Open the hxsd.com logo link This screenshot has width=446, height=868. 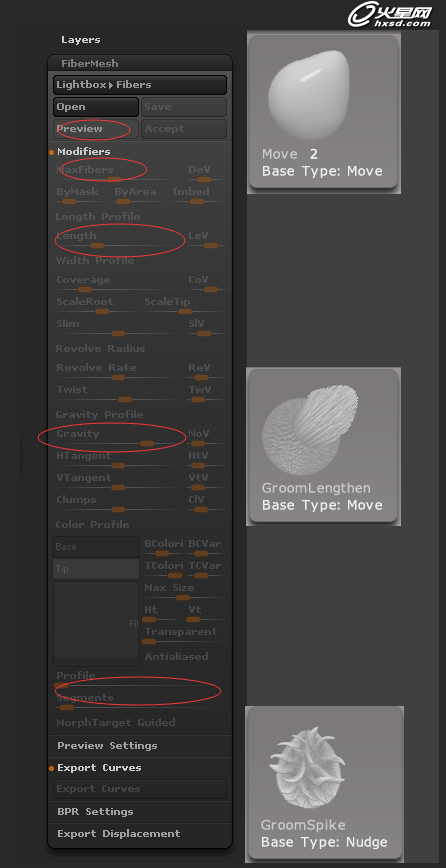click(x=390, y=15)
